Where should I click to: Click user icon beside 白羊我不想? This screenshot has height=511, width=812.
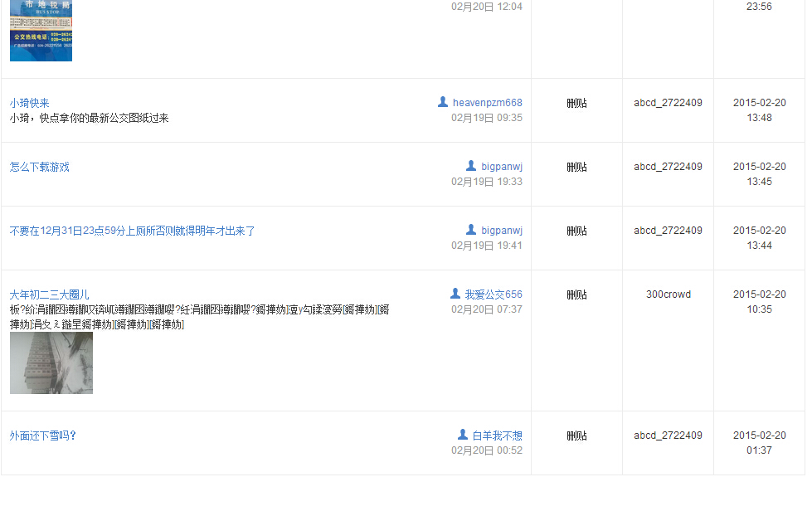tap(463, 435)
